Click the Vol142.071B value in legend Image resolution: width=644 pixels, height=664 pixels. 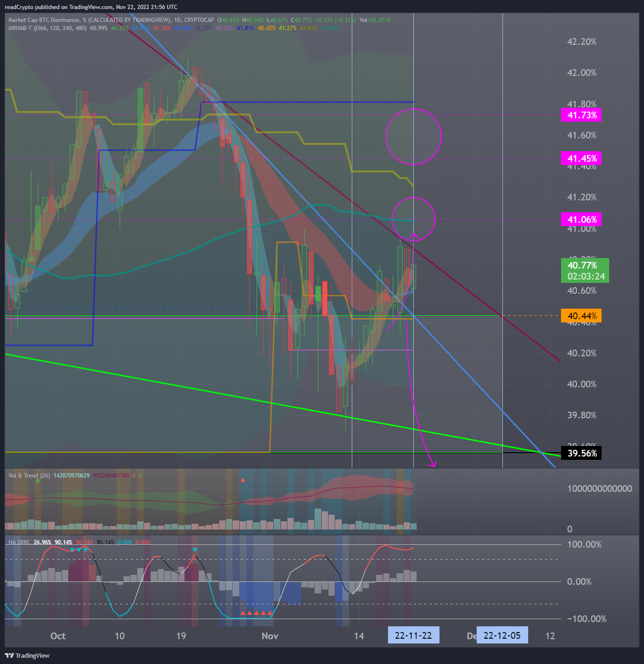(375, 20)
